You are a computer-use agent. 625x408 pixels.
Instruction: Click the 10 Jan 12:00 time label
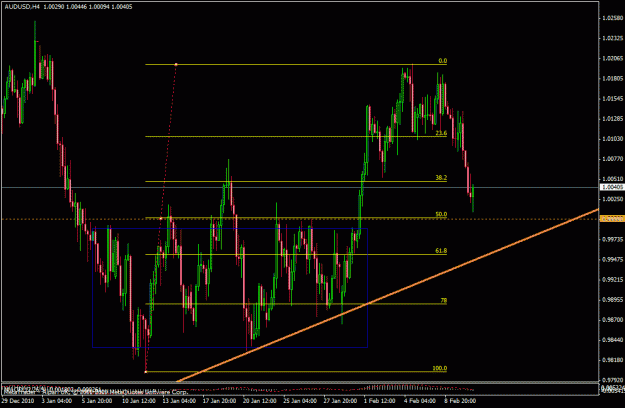139,400
